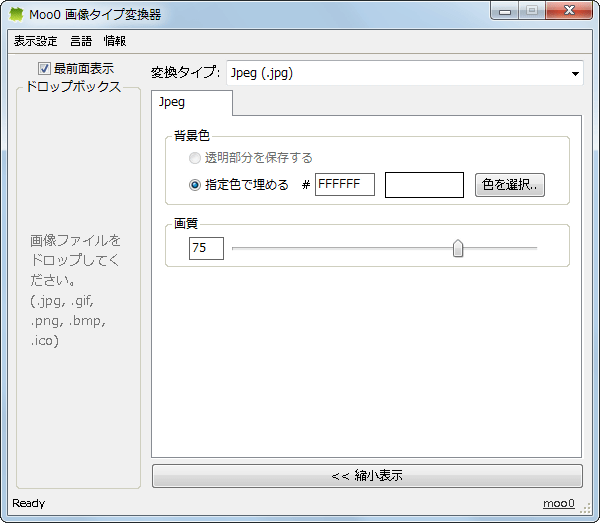Viewport: 600px width, 523px height.
Task: Select 透明部分を保存する radio button
Action: [x=195, y=158]
